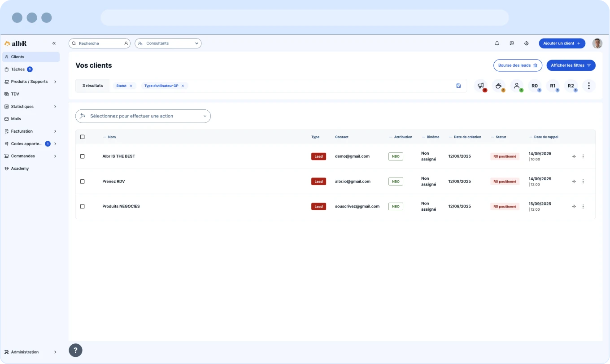The height and width of the screenshot is (364, 610).
Task: Click sparkle icon for Prenez RDV row
Action: pos(574,182)
